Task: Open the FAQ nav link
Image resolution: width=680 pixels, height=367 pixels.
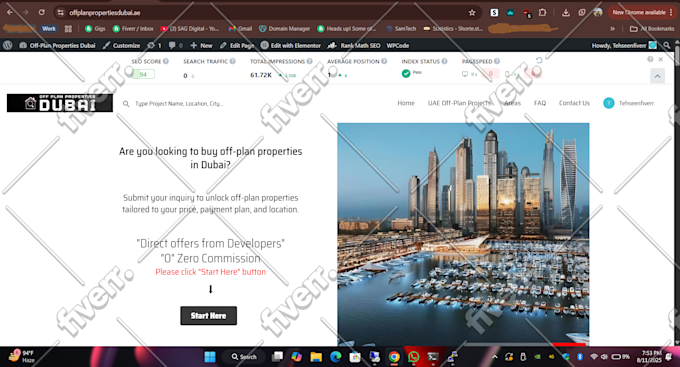Action: click(540, 103)
